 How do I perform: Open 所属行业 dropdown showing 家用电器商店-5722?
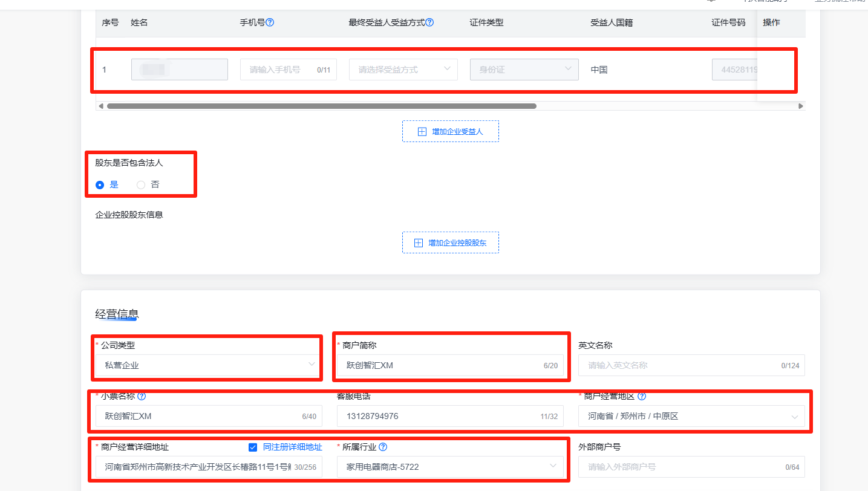click(450, 467)
